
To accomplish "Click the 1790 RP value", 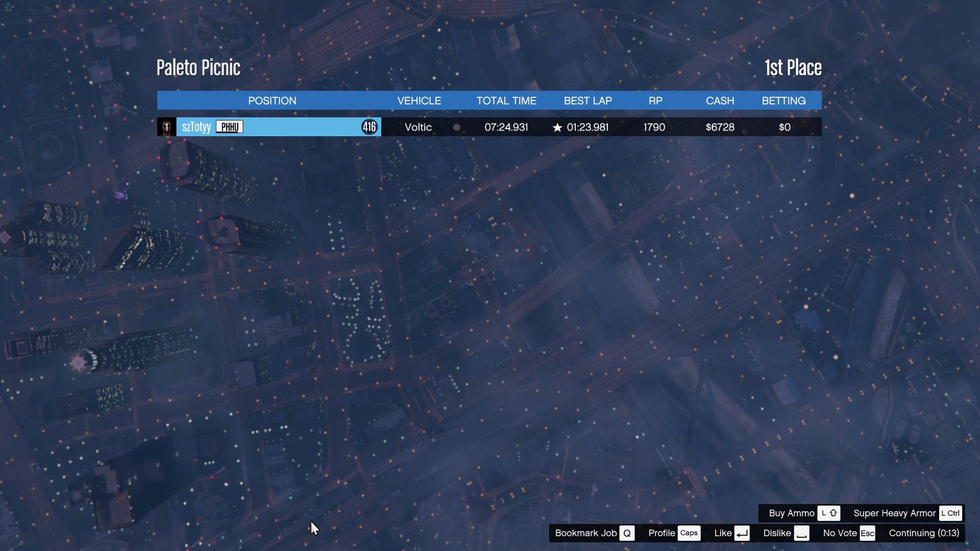I will [x=654, y=128].
